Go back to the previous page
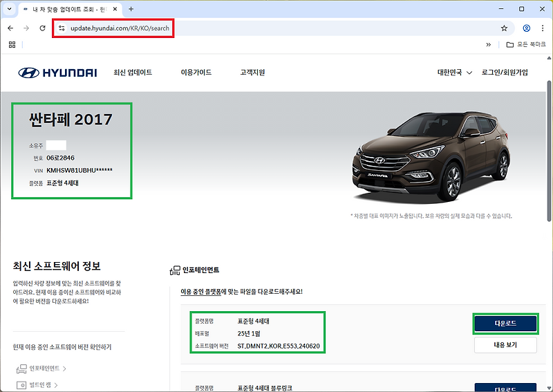 click(x=10, y=28)
